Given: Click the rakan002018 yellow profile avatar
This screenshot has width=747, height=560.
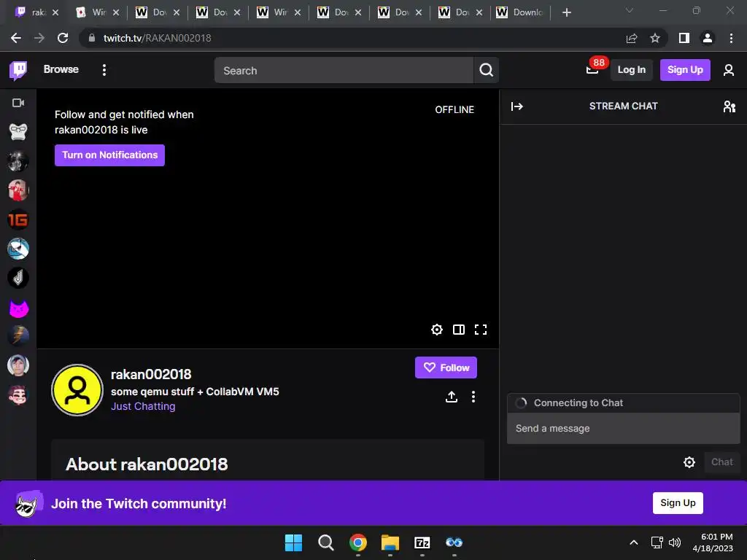Looking at the screenshot, I should point(77,390).
